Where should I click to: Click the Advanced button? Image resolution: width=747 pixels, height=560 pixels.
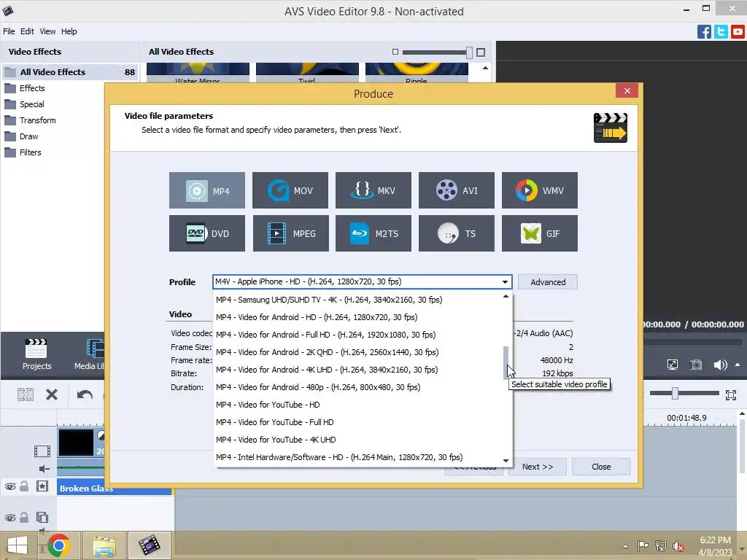(547, 282)
